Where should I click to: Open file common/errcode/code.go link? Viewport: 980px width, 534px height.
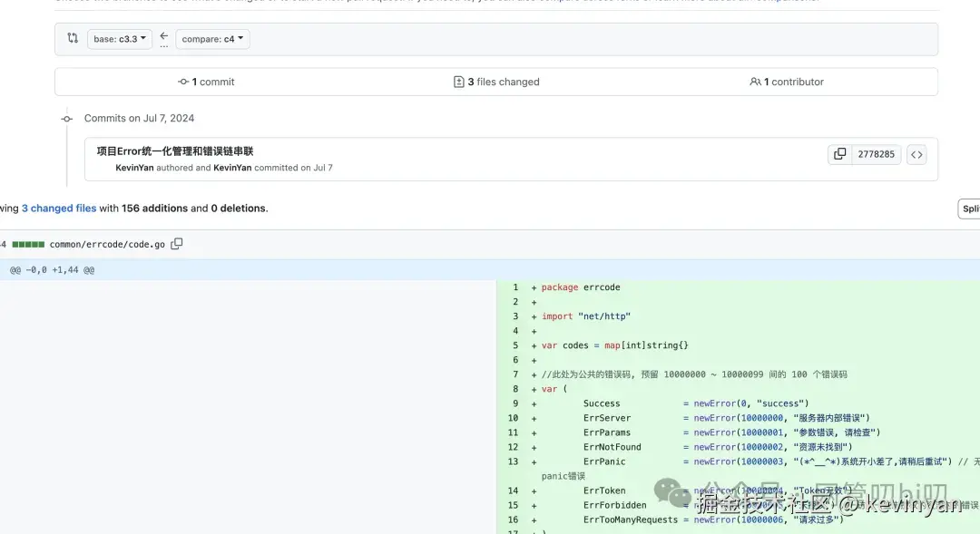(x=107, y=244)
